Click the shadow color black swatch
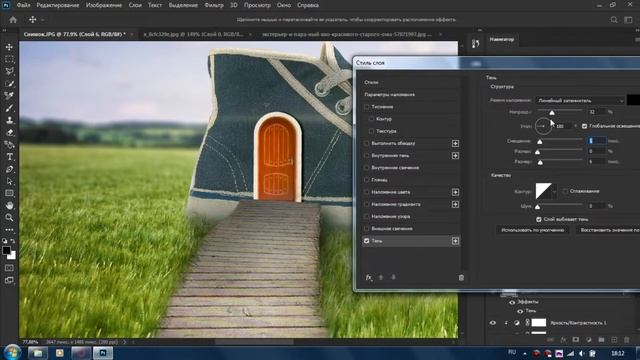The height and width of the screenshot is (360, 640). (633, 100)
